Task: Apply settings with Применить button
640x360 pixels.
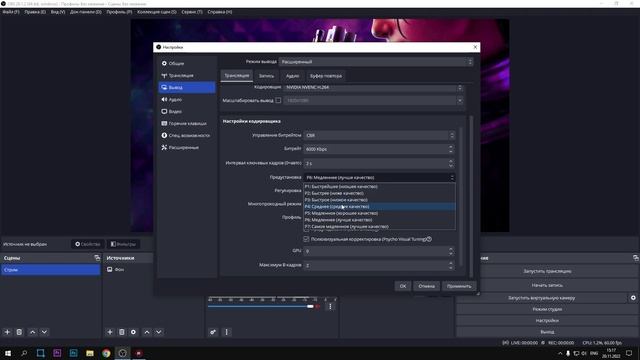Action: coord(459,286)
